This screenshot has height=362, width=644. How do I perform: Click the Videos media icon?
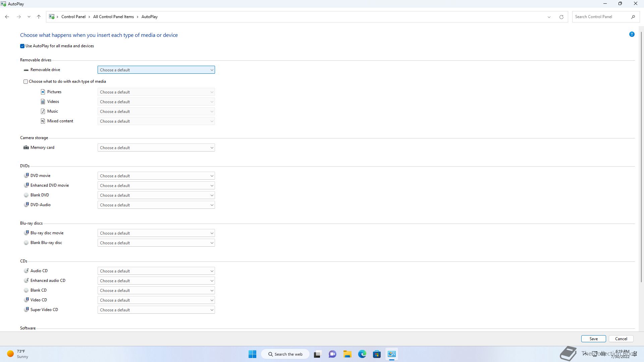point(43,102)
